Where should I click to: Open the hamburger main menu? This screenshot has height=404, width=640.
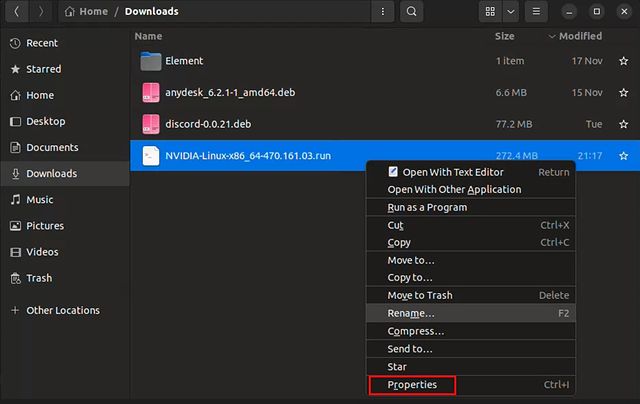537,11
